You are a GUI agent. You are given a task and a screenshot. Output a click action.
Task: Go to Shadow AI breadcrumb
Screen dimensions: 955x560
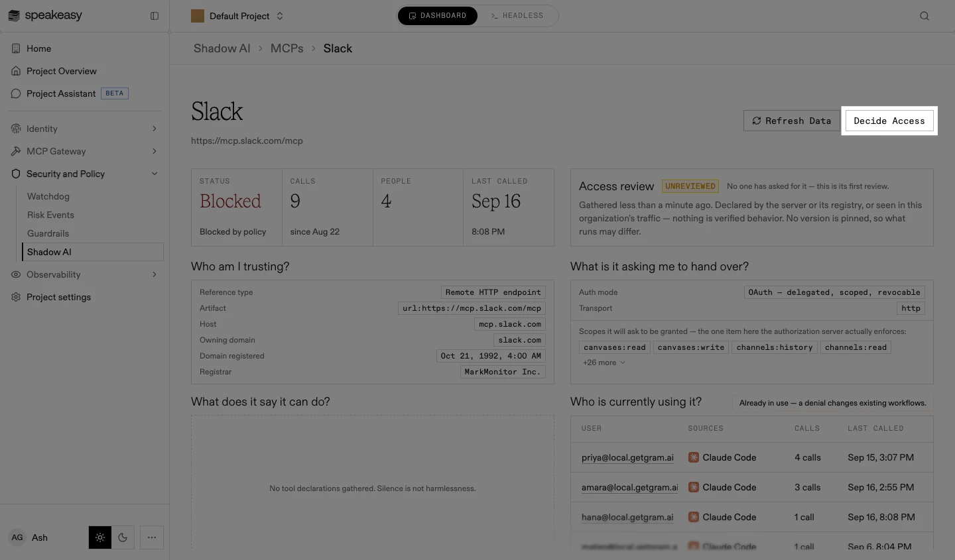222,48
